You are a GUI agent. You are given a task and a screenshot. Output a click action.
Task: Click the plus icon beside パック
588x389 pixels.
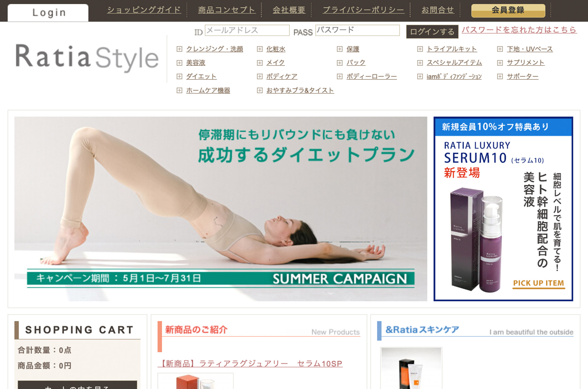click(x=340, y=63)
